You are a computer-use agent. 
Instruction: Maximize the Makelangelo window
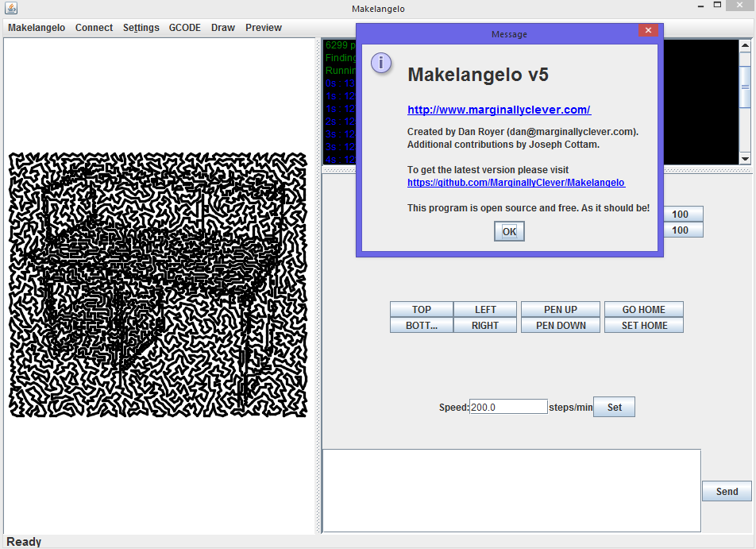[717, 5]
